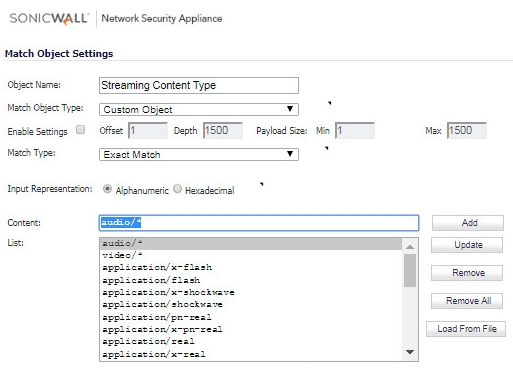Select application/x-shockwave list entry
This screenshot has width=513, height=371.
pyautogui.click(x=251, y=293)
